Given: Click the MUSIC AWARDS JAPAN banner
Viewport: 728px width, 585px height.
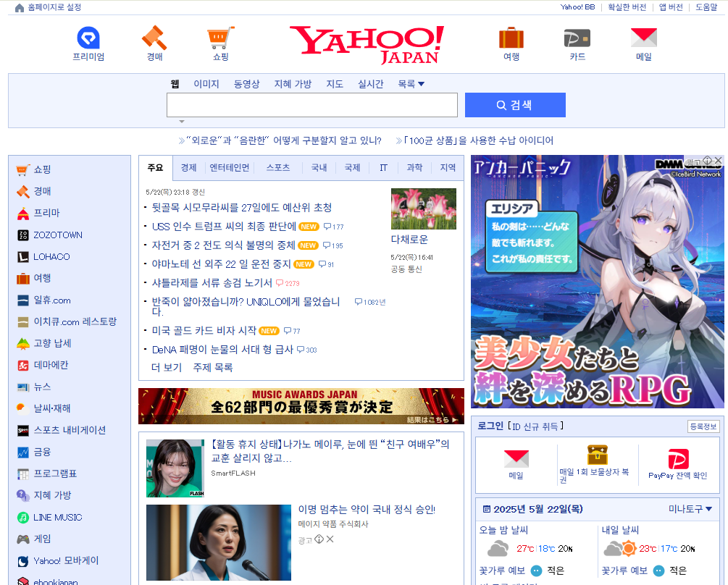Looking at the screenshot, I should 301,406.
